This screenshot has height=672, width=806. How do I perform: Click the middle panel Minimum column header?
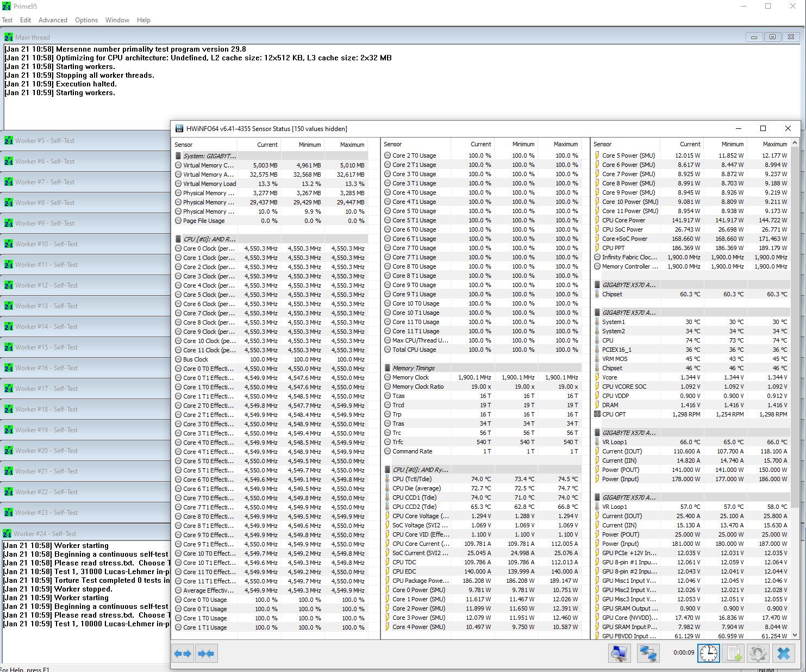coord(516,144)
